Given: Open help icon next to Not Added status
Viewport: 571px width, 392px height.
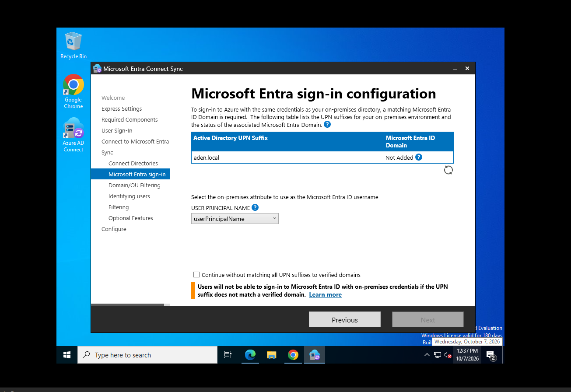Looking at the screenshot, I should point(419,157).
